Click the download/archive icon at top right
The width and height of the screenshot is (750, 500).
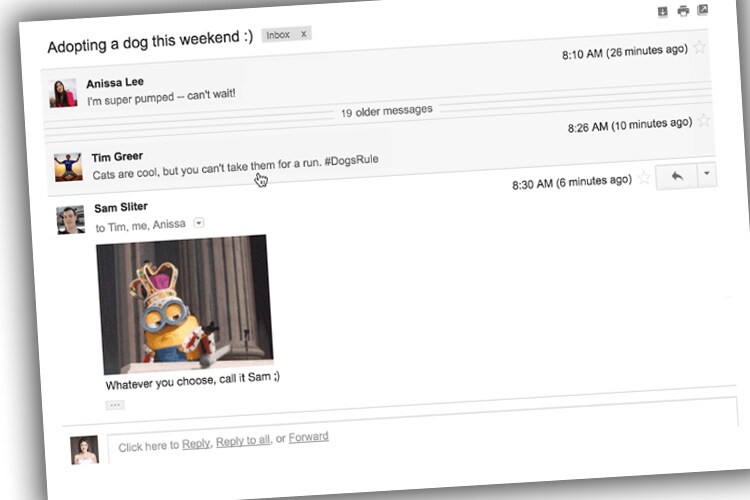point(662,11)
